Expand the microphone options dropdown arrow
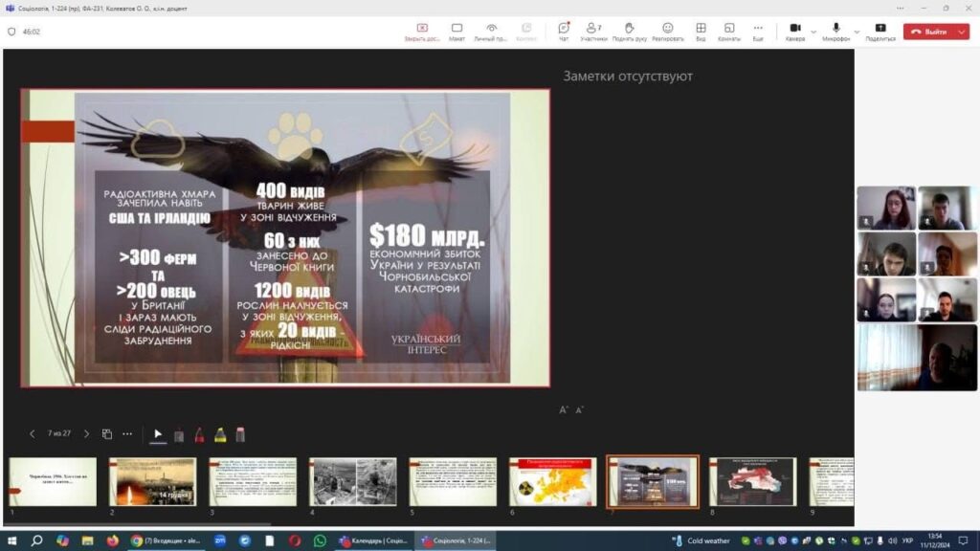Viewport: 980px width, 551px height. [x=856, y=31]
